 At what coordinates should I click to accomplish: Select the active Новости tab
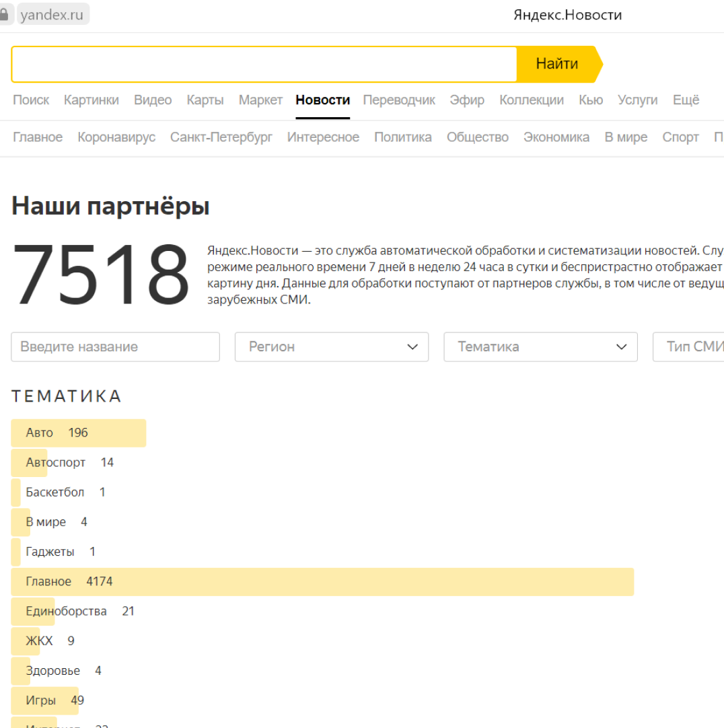(x=323, y=100)
